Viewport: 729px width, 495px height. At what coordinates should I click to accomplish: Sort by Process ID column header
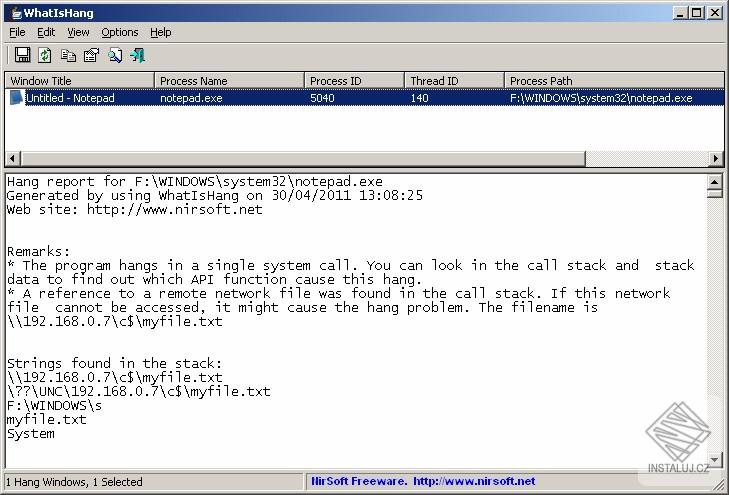354,80
